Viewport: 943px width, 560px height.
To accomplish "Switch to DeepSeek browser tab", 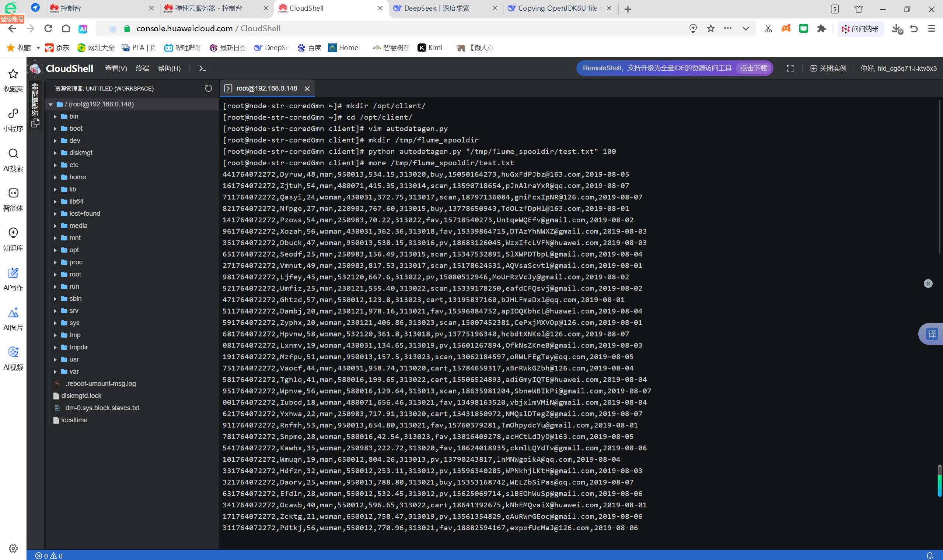I will 436,8.
